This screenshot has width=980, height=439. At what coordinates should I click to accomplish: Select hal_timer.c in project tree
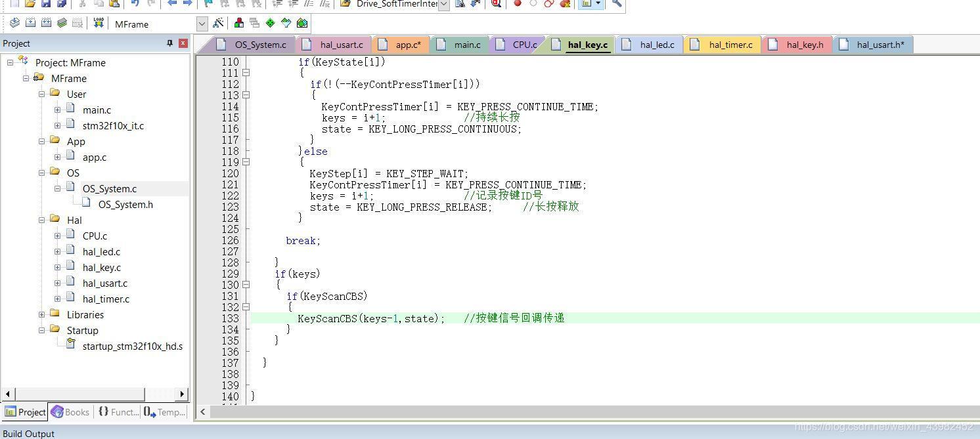click(106, 299)
